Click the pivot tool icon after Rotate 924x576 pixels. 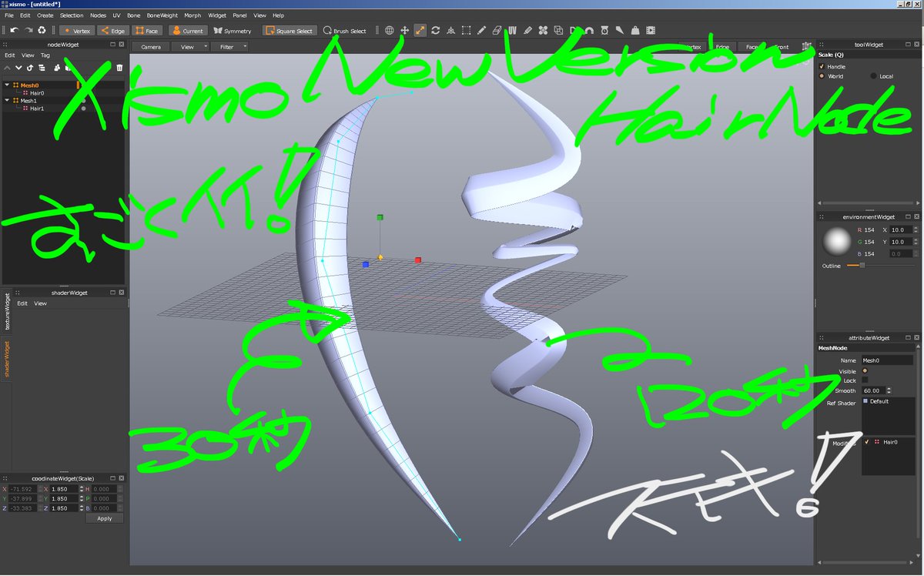tap(450, 31)
